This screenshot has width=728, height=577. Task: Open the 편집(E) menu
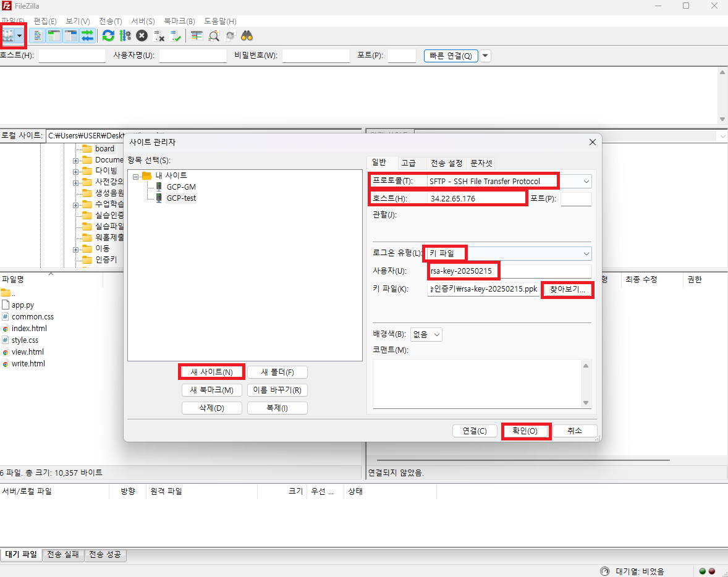click(x=45, y=22)
